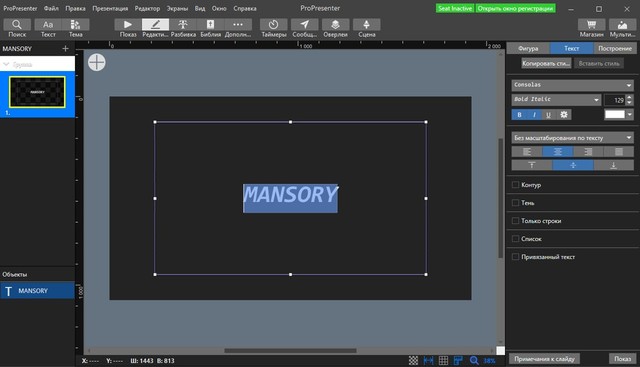Open the Библия Bible tool
Viewport: 640px width, 367px height.
point(210,24)
